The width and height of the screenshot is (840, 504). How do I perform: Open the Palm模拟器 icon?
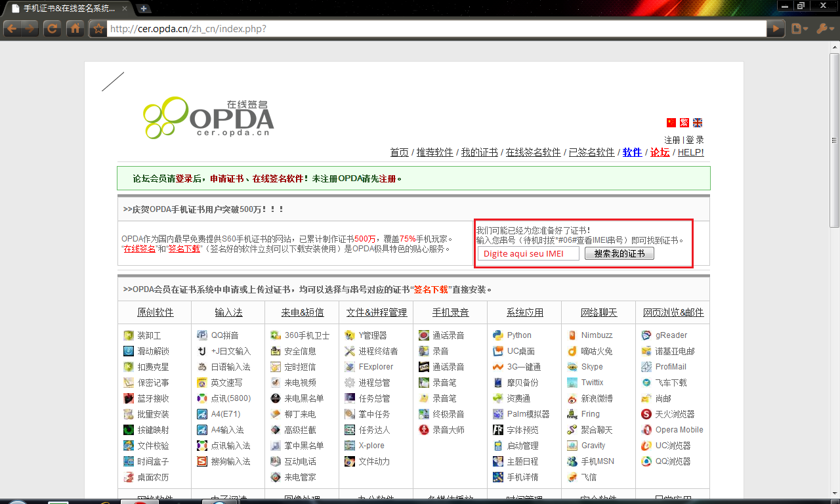coord(498,414)
